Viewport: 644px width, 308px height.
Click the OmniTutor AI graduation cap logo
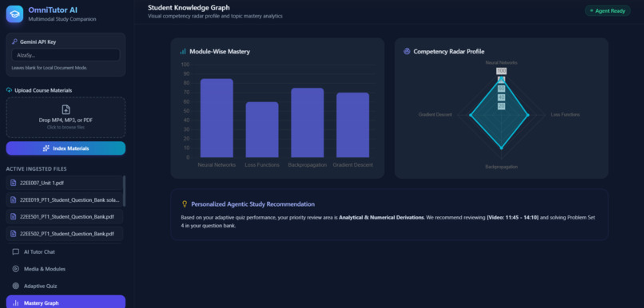pyautogui.click(x=15, y=14)
